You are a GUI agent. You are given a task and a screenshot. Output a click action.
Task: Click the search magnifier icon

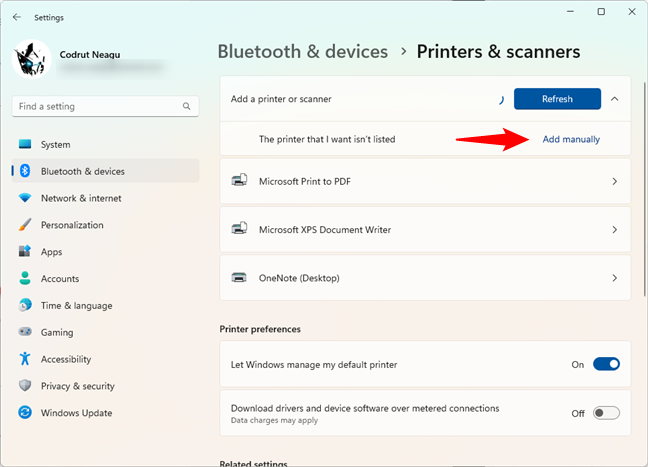[186, 106]
